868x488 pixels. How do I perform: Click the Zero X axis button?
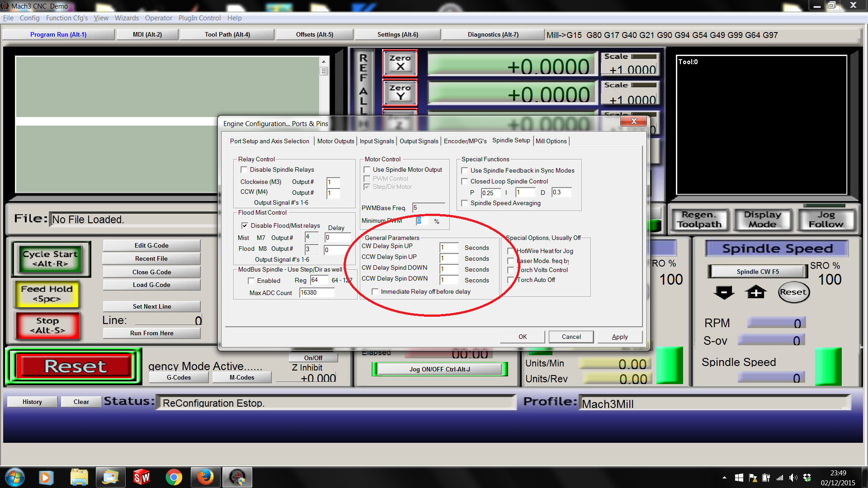tap(400, 63)
